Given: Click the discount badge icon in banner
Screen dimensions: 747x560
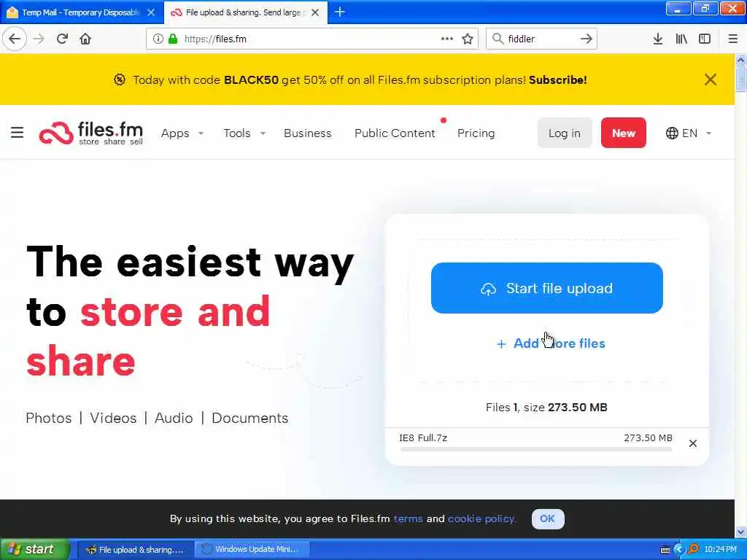Looking at the screenshot, I should pos(120,79).
